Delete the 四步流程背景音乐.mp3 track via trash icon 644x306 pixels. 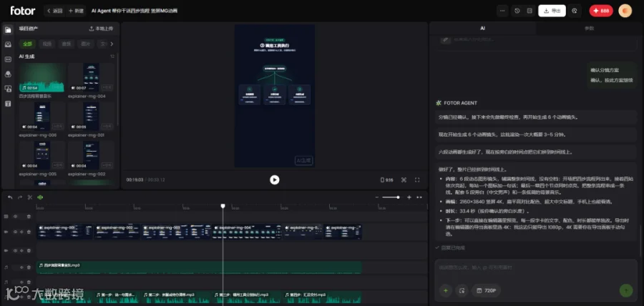pyautogui.click(x=29, y=267)
